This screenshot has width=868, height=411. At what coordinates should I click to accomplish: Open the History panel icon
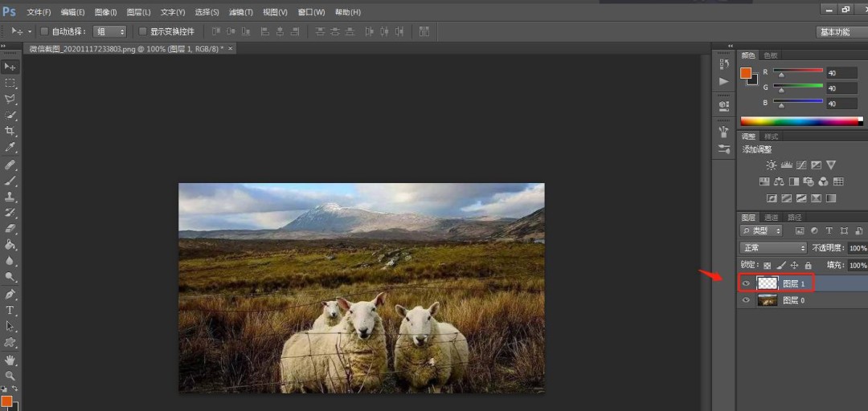tap(723, 64)
